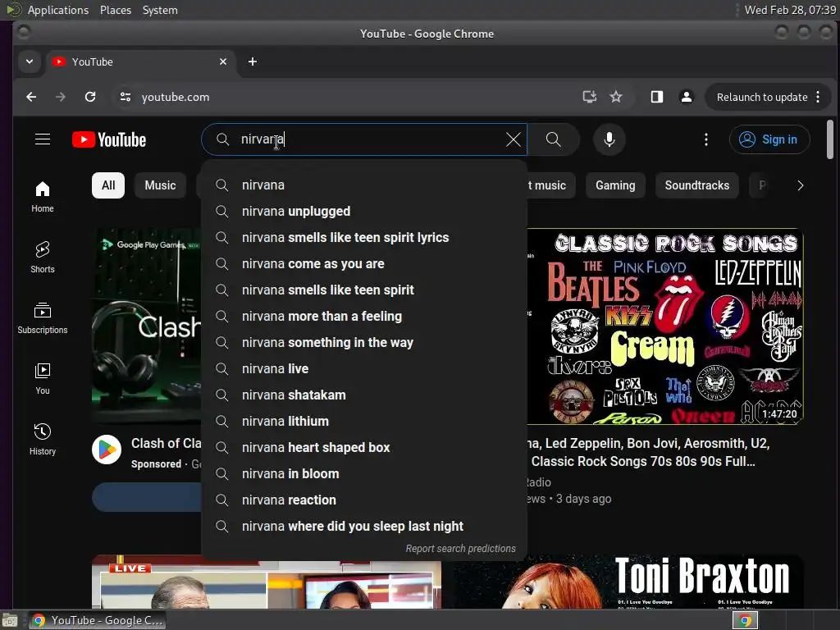Open Subscriptions from the sidebar
The height and width of the screenshot is (630, 840).
(43, 317)
